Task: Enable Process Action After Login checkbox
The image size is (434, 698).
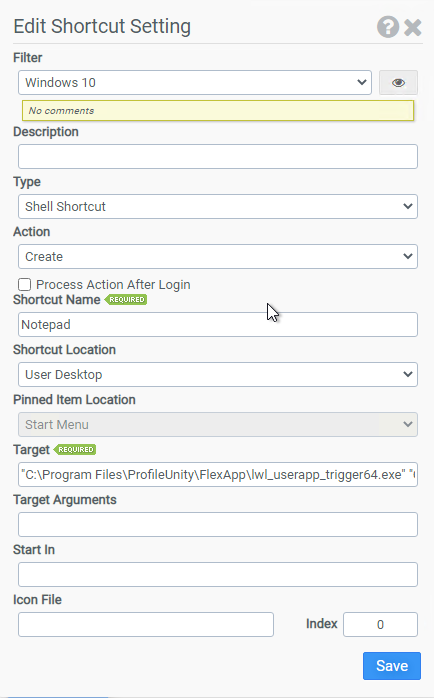Action: coord(24,284)
